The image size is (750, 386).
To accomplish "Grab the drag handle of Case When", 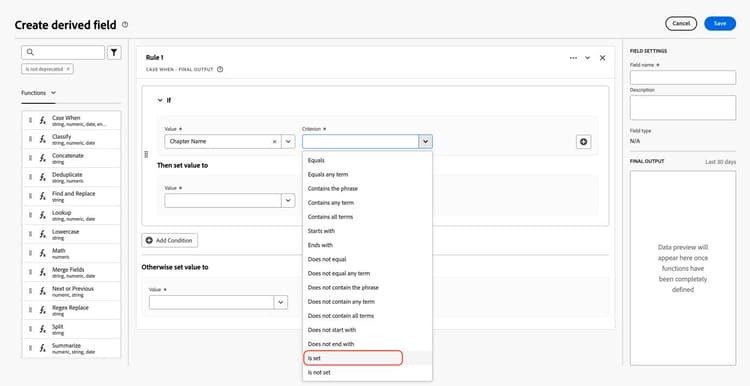I will click(x=30, y=121).
